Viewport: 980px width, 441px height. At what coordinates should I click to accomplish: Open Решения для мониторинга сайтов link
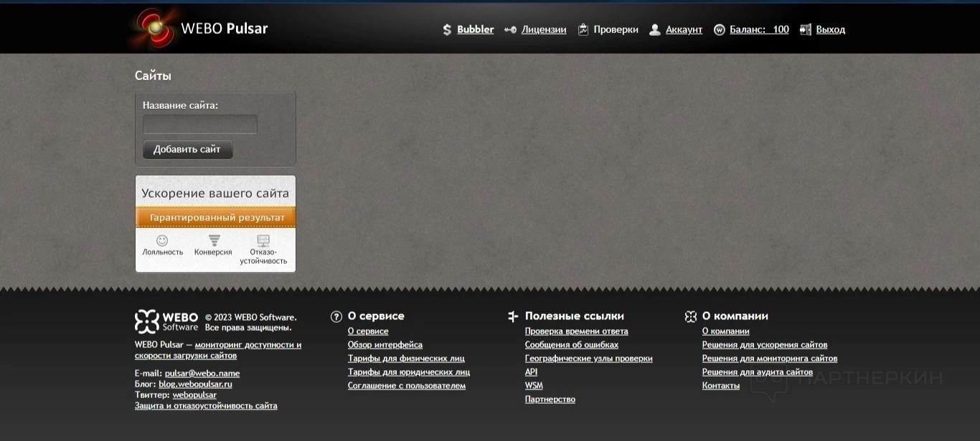coord(770,359)
